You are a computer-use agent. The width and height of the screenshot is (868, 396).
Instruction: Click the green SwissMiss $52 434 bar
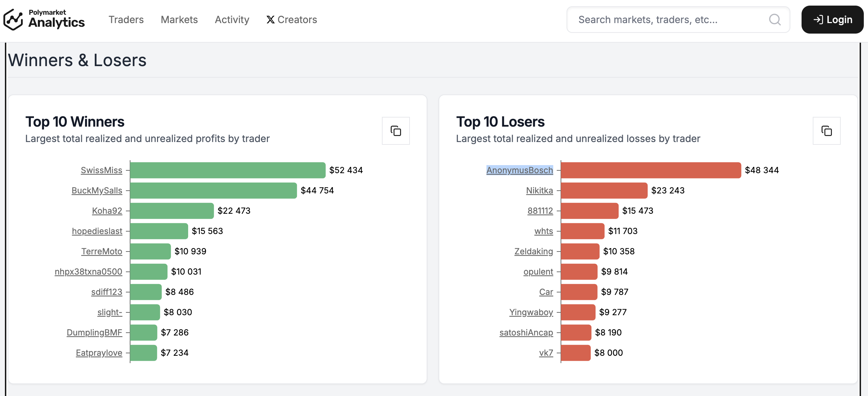[227, 170]
